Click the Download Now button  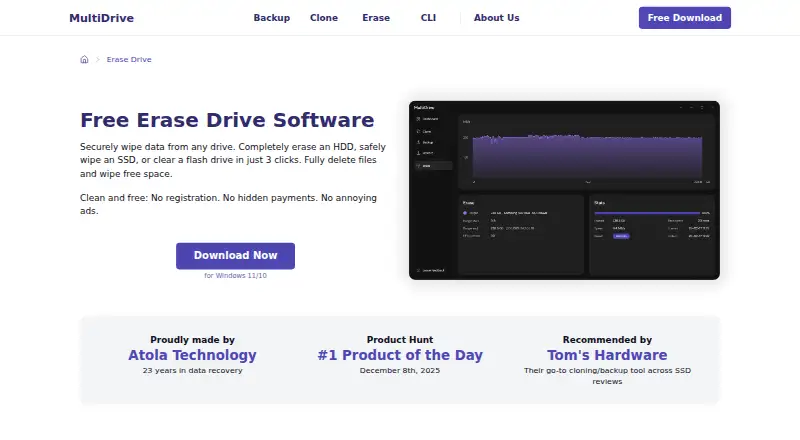pyautogui.click(x=235, y=256)
